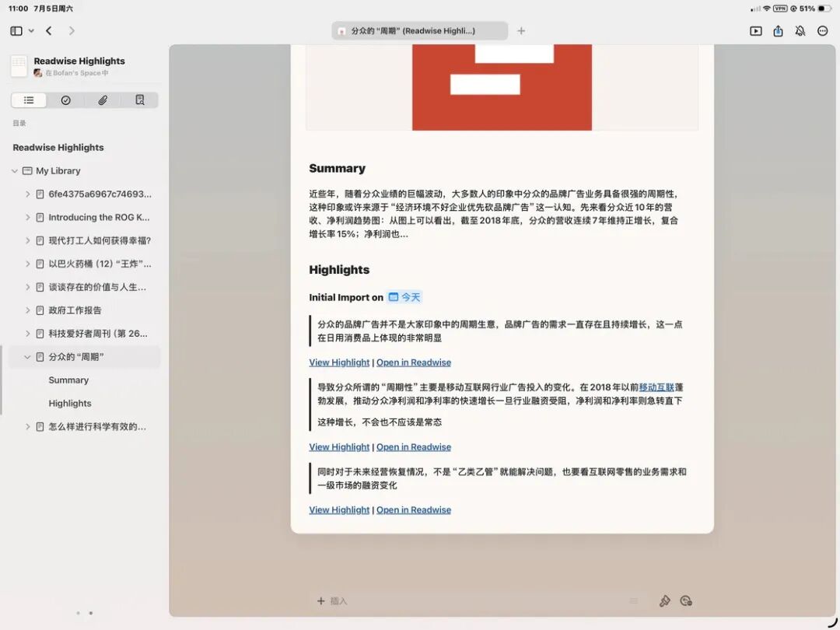
Task: Open the 以巴火药桶 (12) document
Action: [100, 264]
